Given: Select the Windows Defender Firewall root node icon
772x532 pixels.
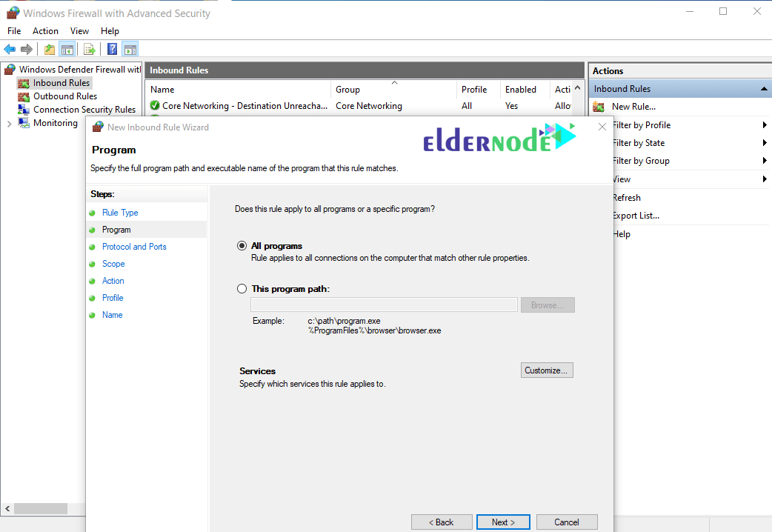Looking at the screenshot, I should click(x=9, y=69).
